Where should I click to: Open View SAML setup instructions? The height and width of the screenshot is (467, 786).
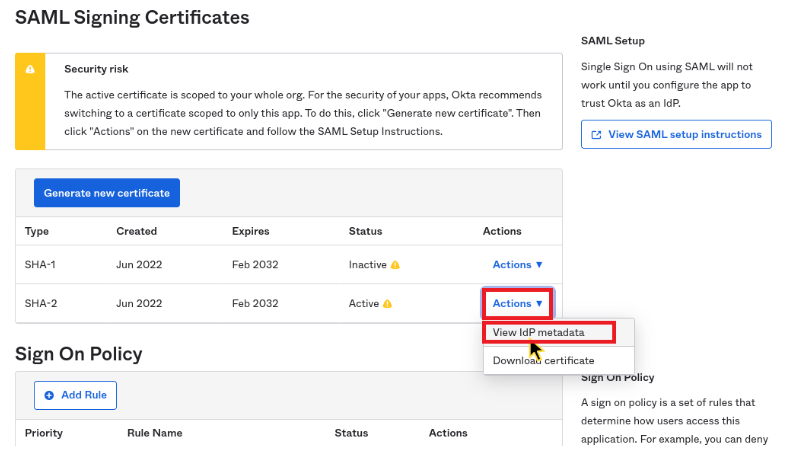[x=676, y=134]
